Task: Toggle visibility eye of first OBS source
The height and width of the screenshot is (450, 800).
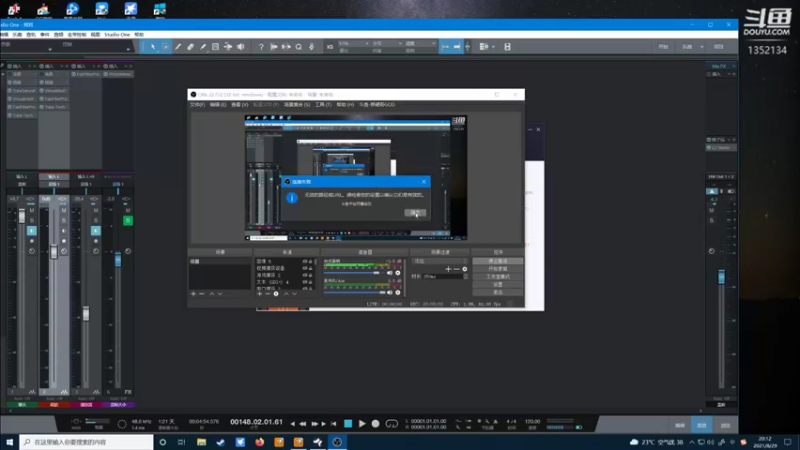Action: click(x=305, y=261)
